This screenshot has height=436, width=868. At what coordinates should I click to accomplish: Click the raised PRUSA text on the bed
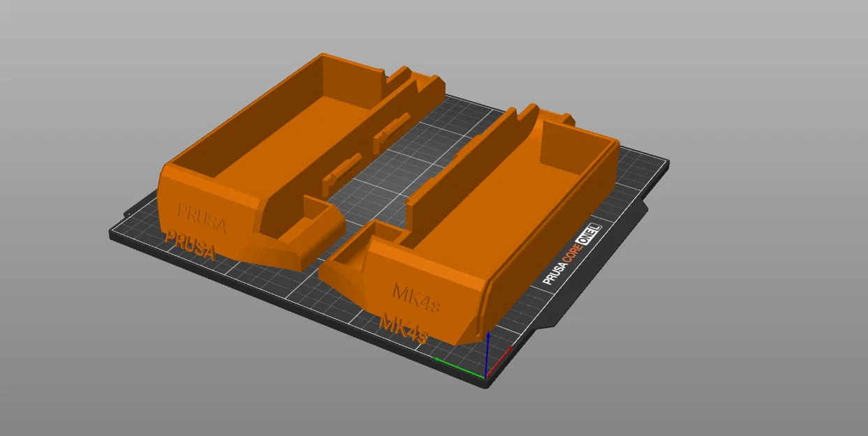pyautogui.click(x=189, y=244)
